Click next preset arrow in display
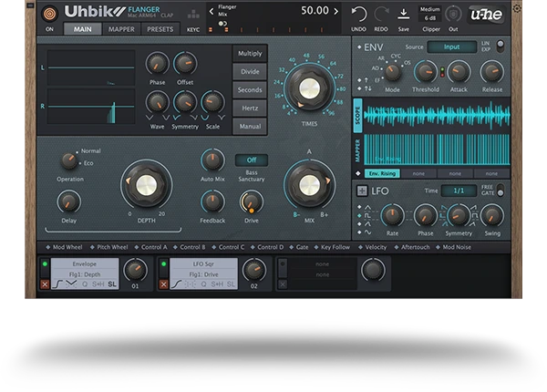 pos(335,11)
